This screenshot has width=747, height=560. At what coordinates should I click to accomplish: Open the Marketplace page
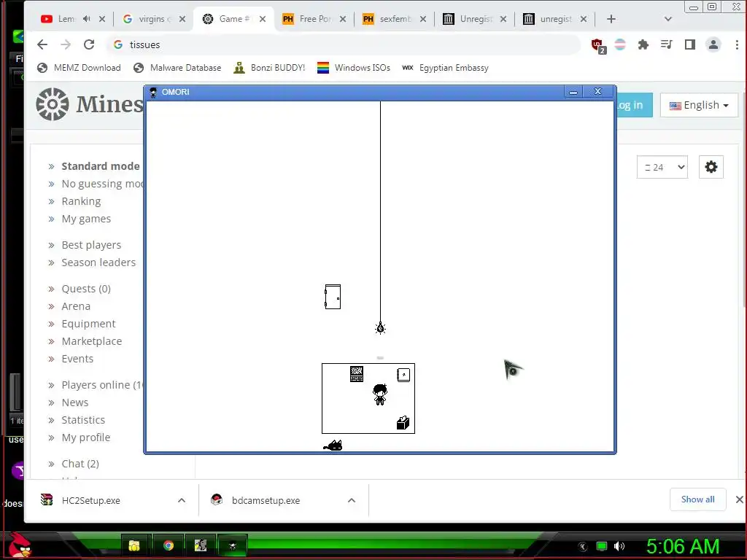(x=92, y=341)
